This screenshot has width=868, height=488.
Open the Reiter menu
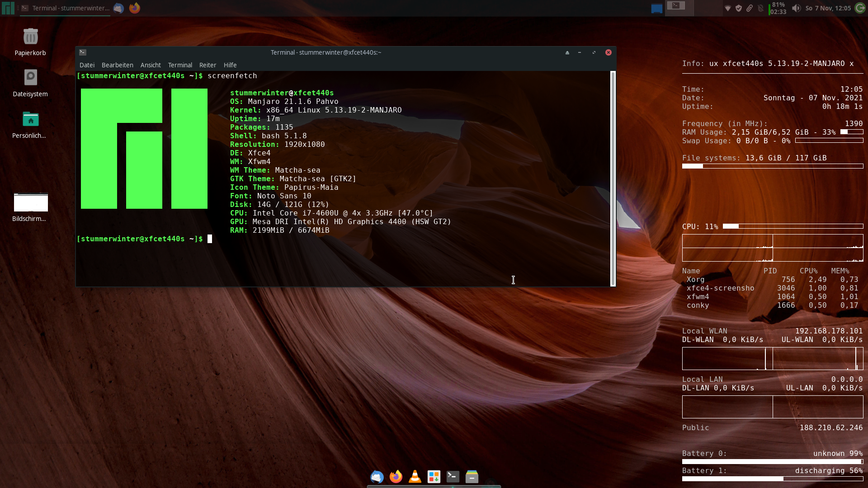click(208, 65)
